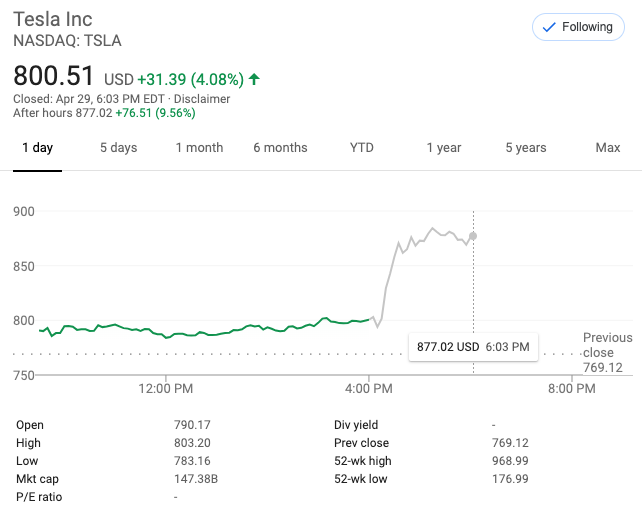Open the Disclaimer link
This screenshot has width=642, height=510.
(203, 99)
